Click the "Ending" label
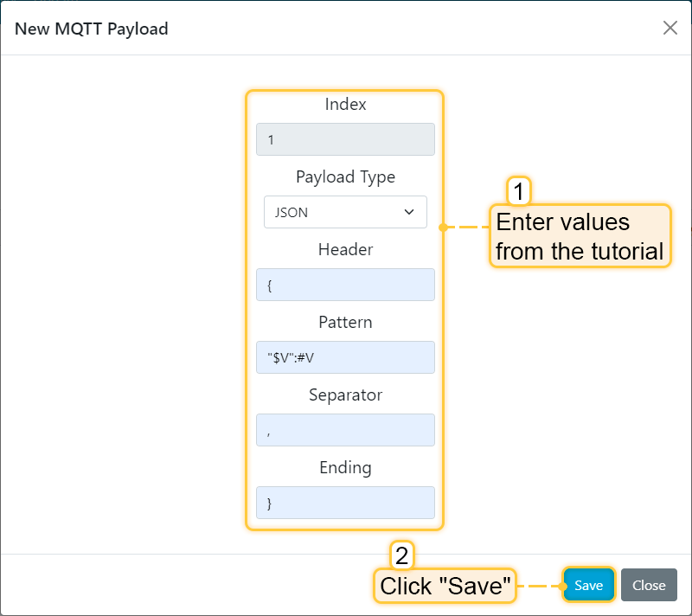Screen dimensions: 692x616 click(x=345, y=468)
